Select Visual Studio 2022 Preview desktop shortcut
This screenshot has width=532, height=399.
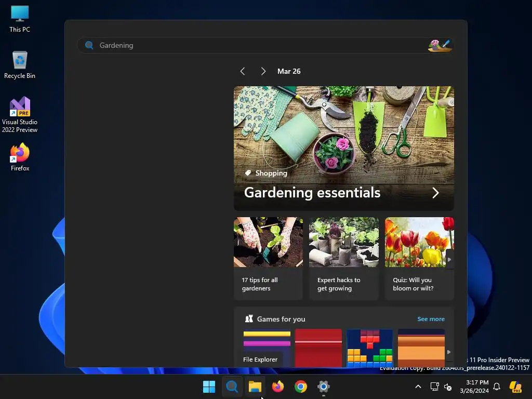tap(20, 115)
